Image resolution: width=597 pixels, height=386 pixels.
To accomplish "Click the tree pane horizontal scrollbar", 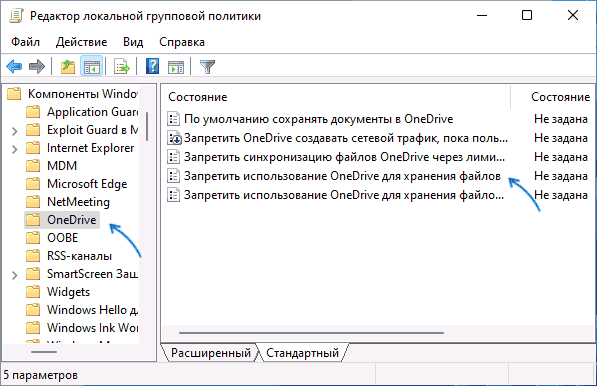I will [x=44, y=352].
